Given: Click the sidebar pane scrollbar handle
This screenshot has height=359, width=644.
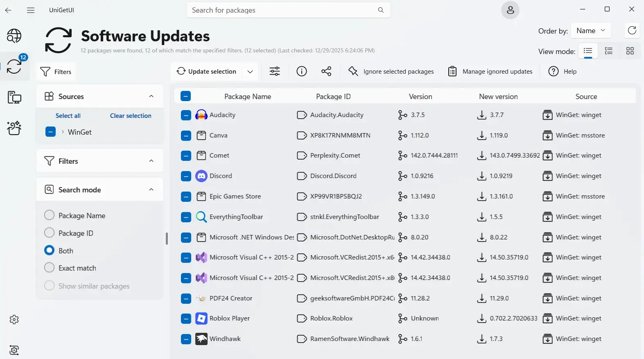Looking at the screenshot, I should tap(167, 239).
